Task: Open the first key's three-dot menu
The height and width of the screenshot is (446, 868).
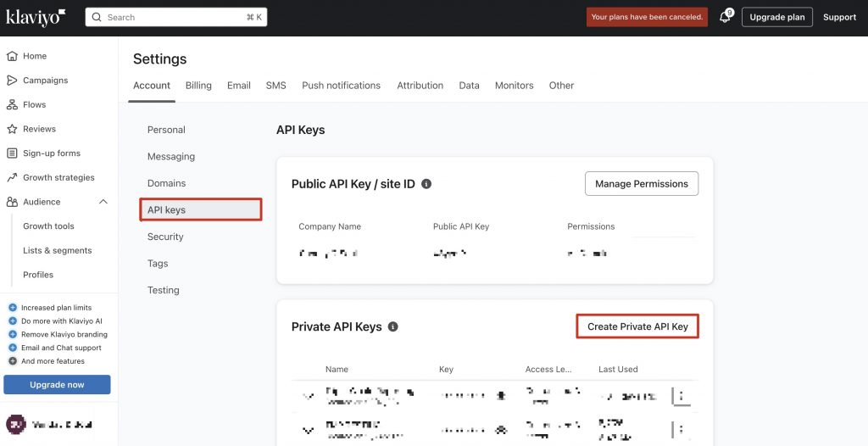Action: 682,396
